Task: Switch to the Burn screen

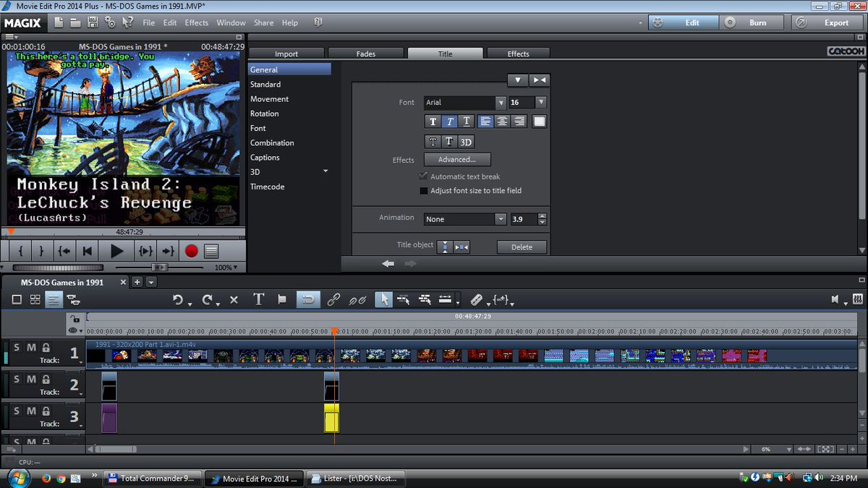Action: [752, 22]
